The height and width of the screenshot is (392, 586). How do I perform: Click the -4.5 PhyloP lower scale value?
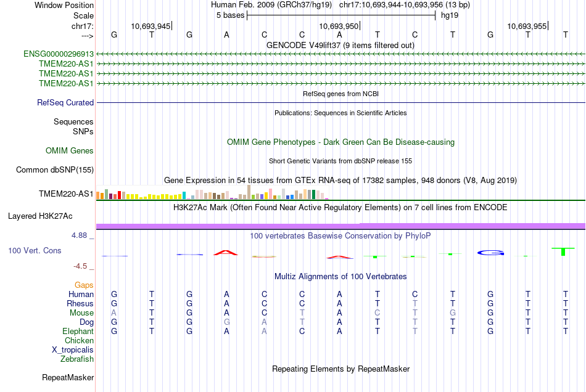(80, 266)
